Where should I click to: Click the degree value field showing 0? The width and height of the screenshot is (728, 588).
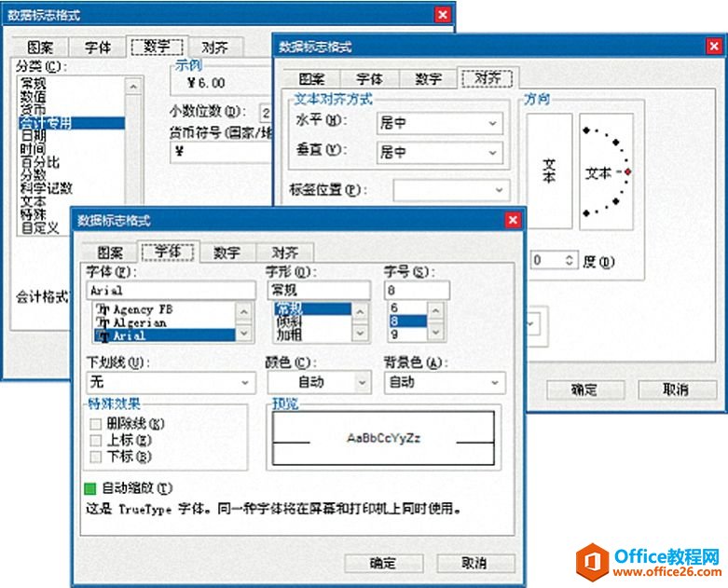(x=546, y=260)
